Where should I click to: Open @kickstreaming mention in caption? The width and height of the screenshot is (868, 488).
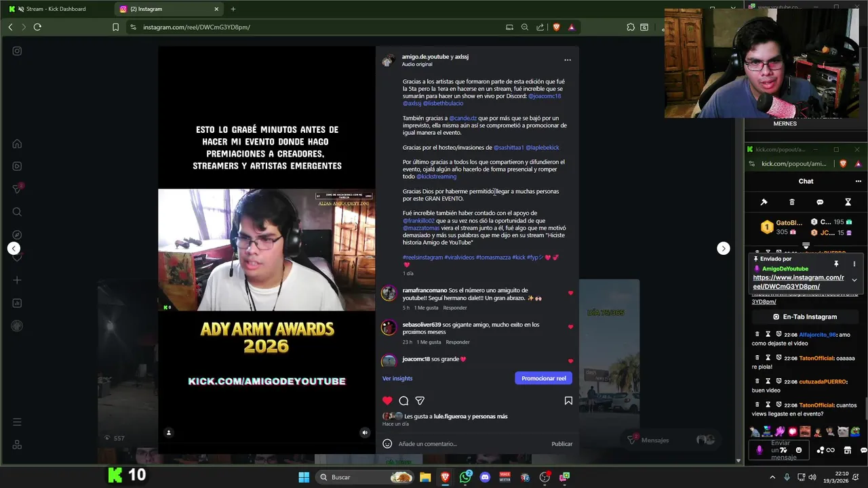click(x=436, y=177)
